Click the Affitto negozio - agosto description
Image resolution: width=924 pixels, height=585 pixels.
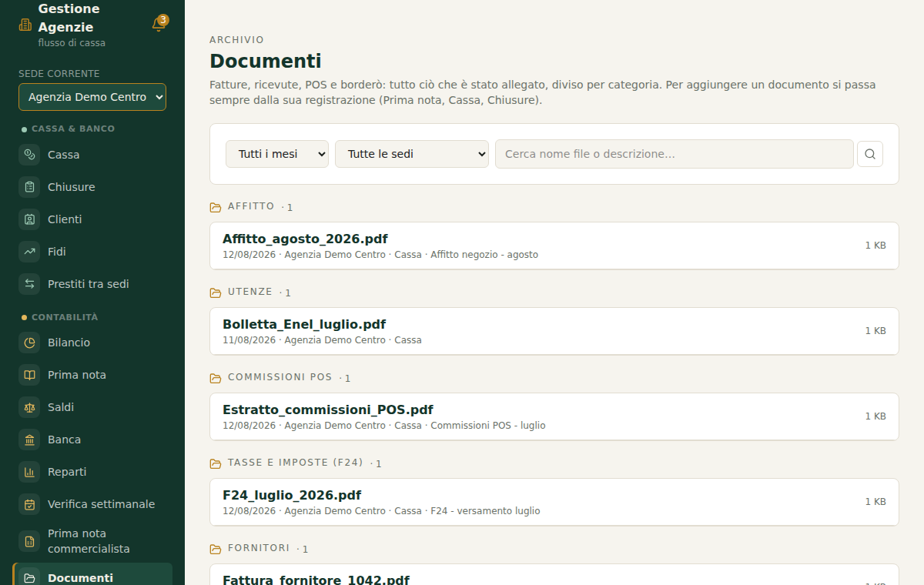(x=484, y=255)
